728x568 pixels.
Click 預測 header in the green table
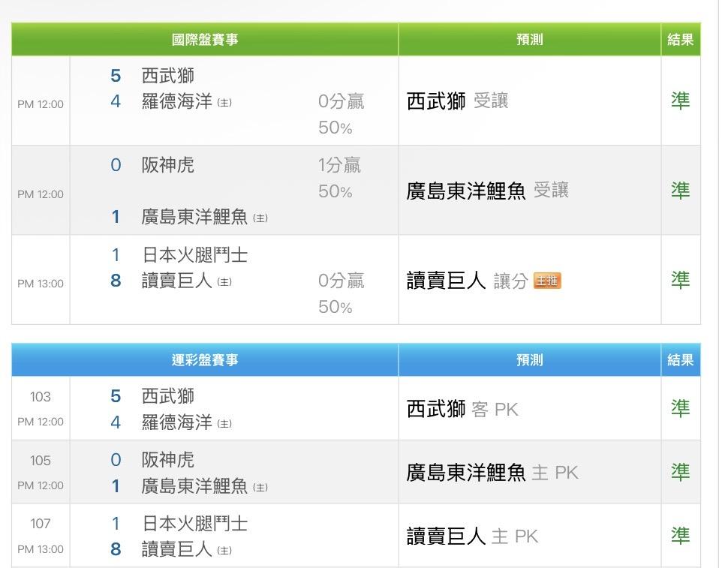pyautogui.click(x=529, y=40)
